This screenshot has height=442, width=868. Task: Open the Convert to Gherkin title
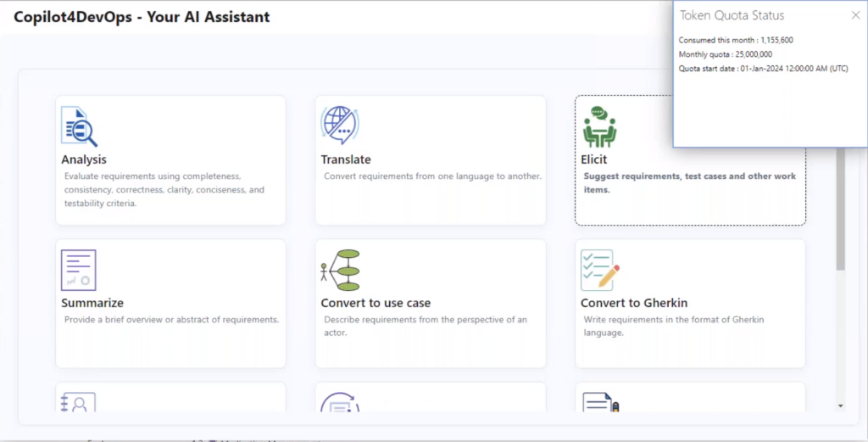tap(634, 303)
